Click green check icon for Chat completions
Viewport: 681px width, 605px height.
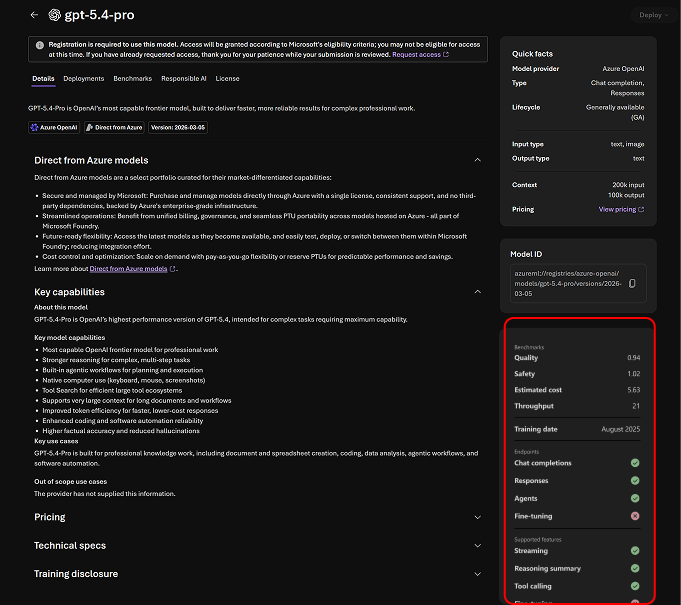(635, 463)
